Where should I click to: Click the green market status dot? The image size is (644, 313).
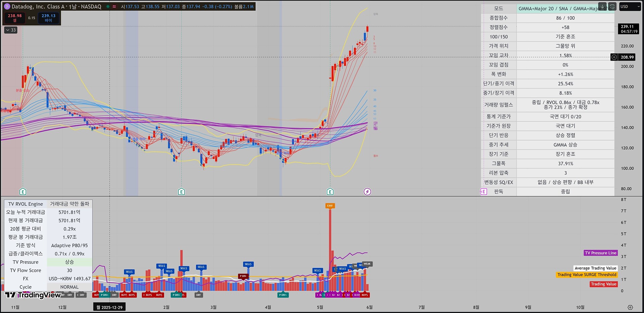point(108,6)
